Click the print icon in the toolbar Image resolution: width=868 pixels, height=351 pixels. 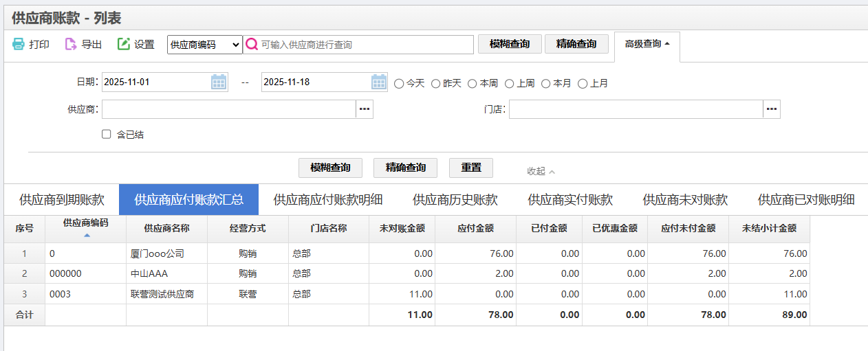tap(19, 44)
